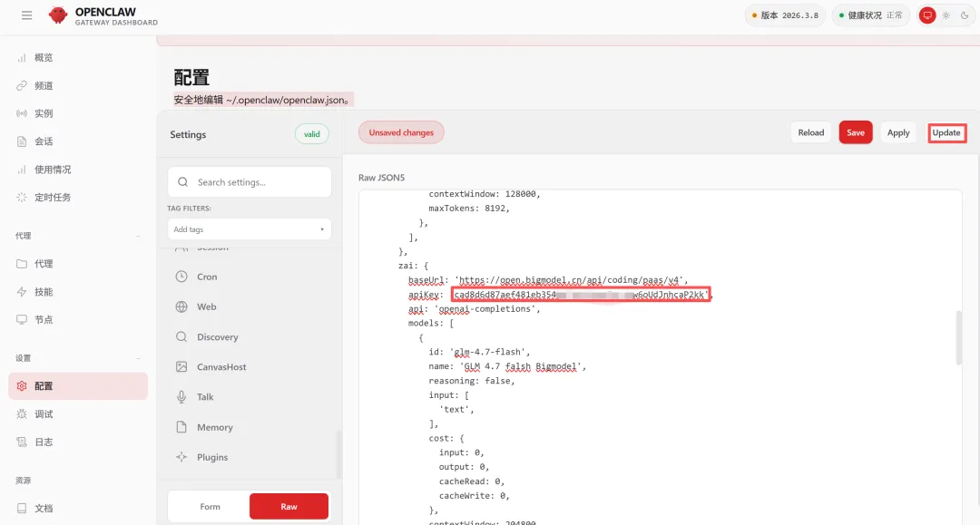Open 概览 overview icon in sidebar
This screenshot has width=980, height=525.
(21, 57)
